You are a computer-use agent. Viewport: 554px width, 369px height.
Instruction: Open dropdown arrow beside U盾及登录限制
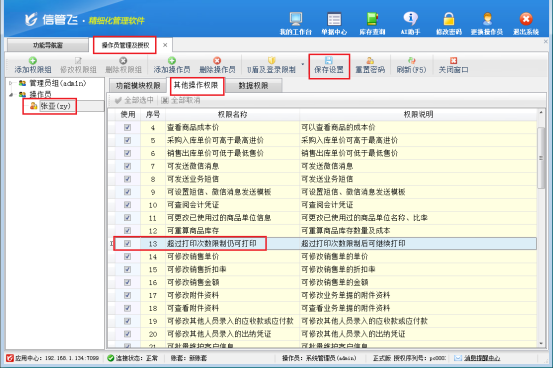302,64
